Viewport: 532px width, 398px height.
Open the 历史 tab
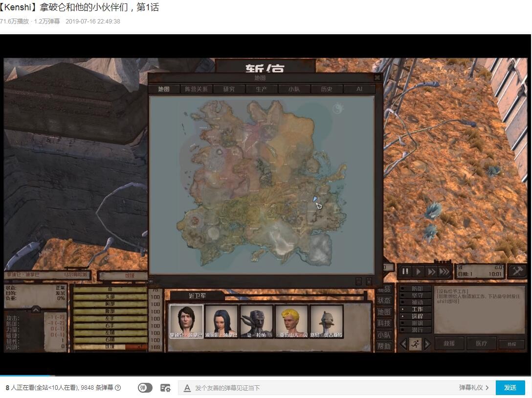[327, 89]
